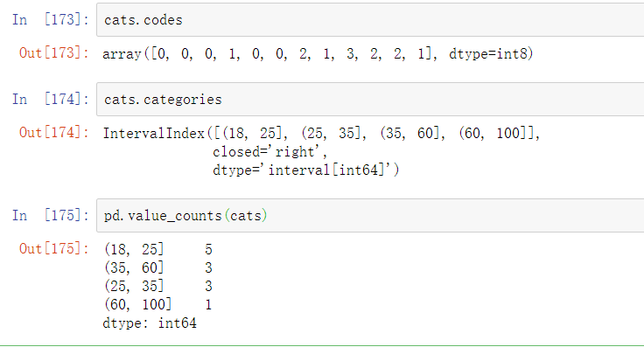This screenshot has width=644, height=347.
Task: Click the dtype: int64 output line
Action: tap(150, 323)
